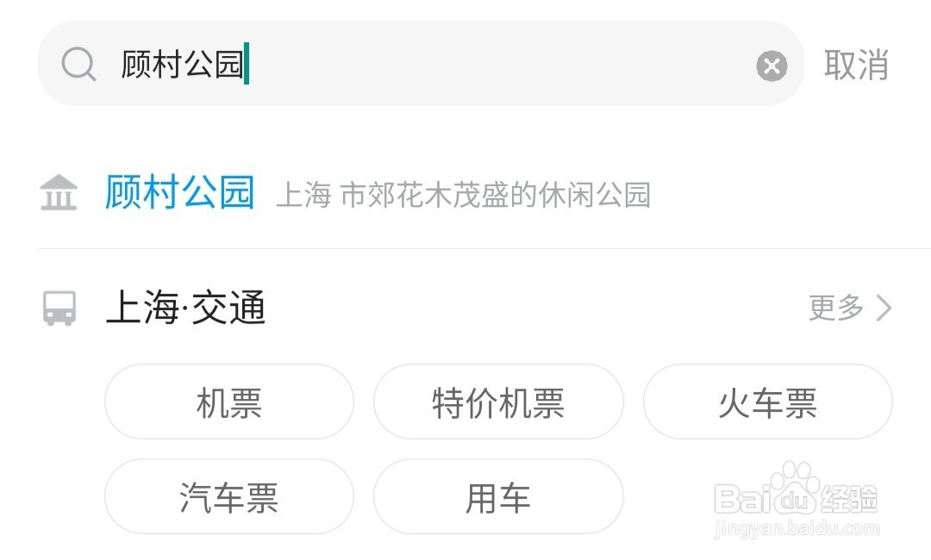
Task: Select 火车票 train tickets
Action: (767, 402)
